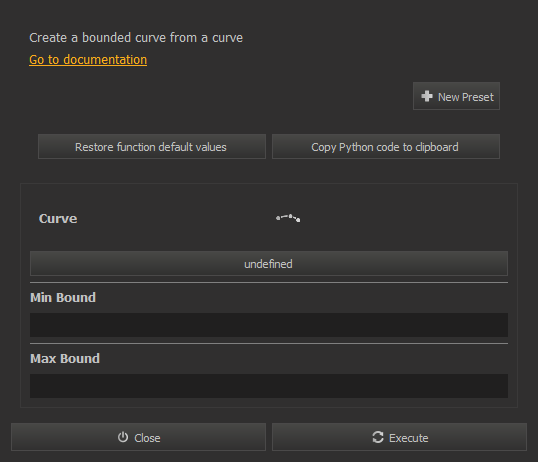Click the New Preset button
The image size is (538, 462).
[x=456, y=96]
